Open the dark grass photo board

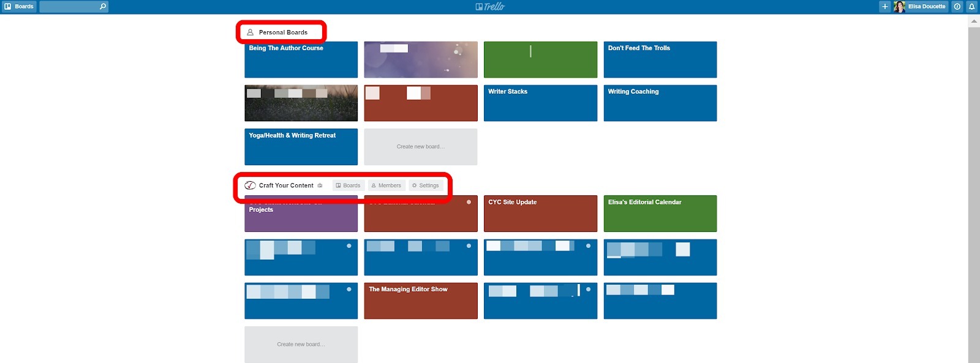point(301,103)
